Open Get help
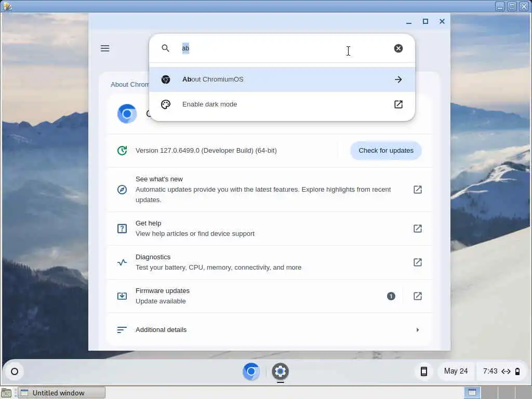532x399 pixels. [x=270, y=229]
